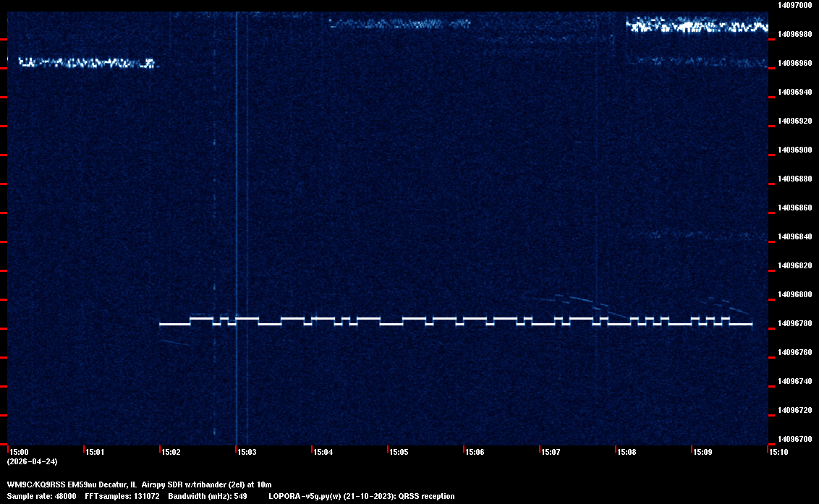Click the 15:03 time axis label
The image size is (819, 504).
pyautogui.click(x=247, y=452)
